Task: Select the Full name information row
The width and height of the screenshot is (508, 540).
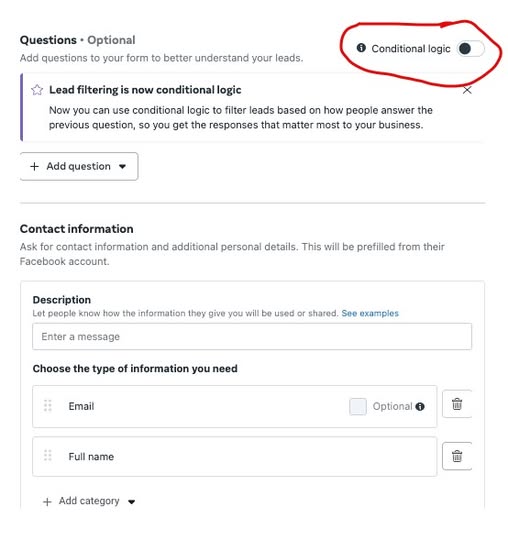Action: pyautogui.click(x=235, y=457)
